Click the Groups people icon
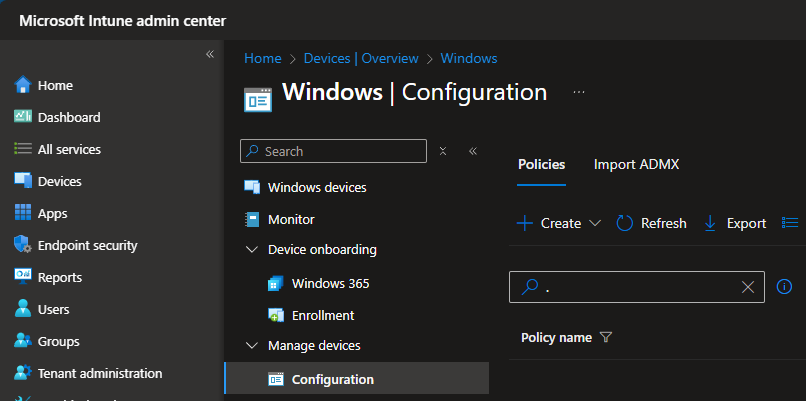 (x=23, y=340)
